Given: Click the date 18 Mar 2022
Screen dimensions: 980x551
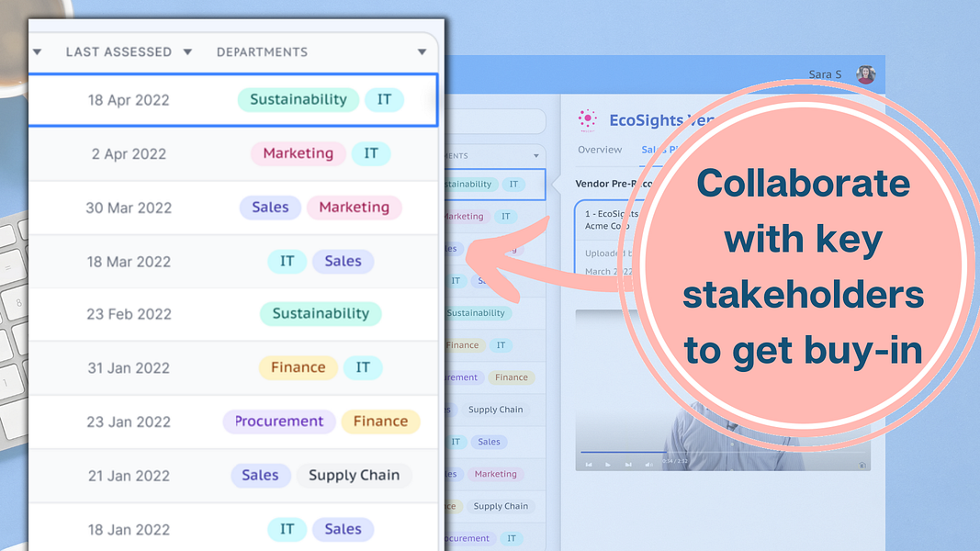Looking at the screenshot, I should (x=128, y=262).
